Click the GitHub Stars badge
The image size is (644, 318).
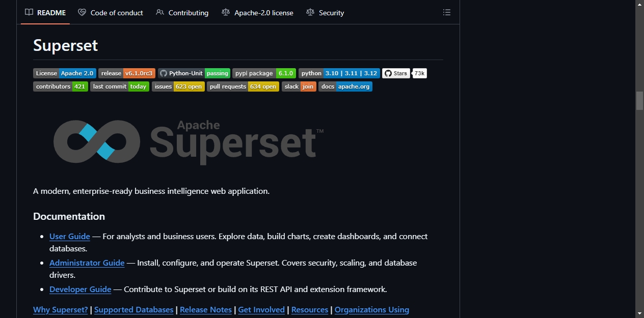pyautogui.click(x=396, y=73)
